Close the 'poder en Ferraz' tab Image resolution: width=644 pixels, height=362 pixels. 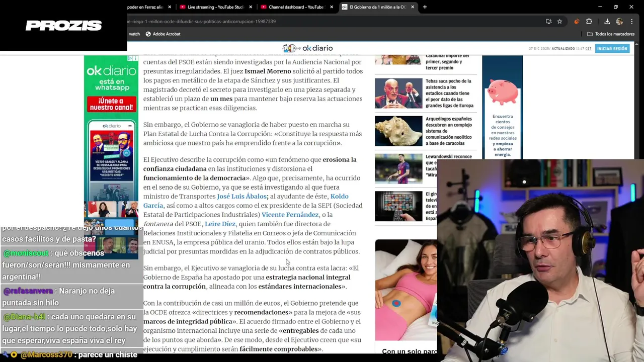(170, 7)
